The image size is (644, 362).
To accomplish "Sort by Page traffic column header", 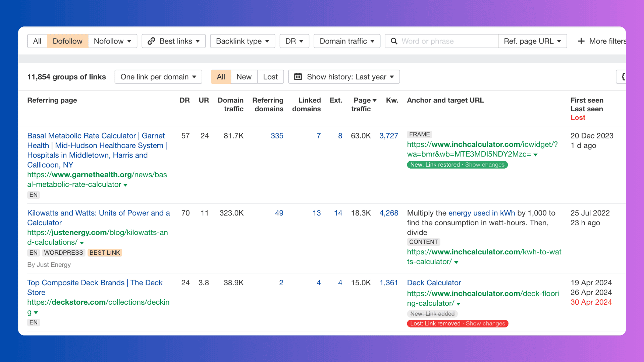I will [364, 105].
